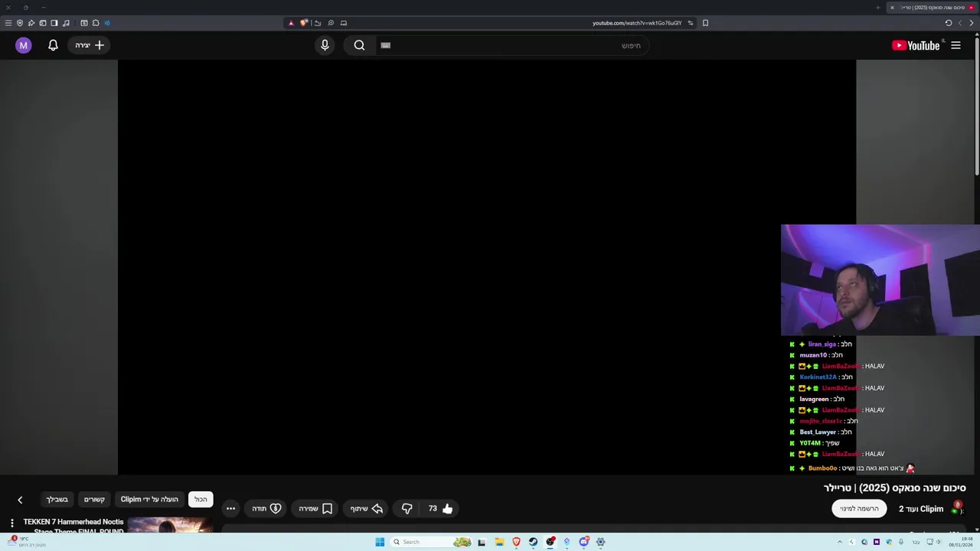Open Brave browser from the taskbar
The width and height of the screenshot is (980, 551).
516,542
